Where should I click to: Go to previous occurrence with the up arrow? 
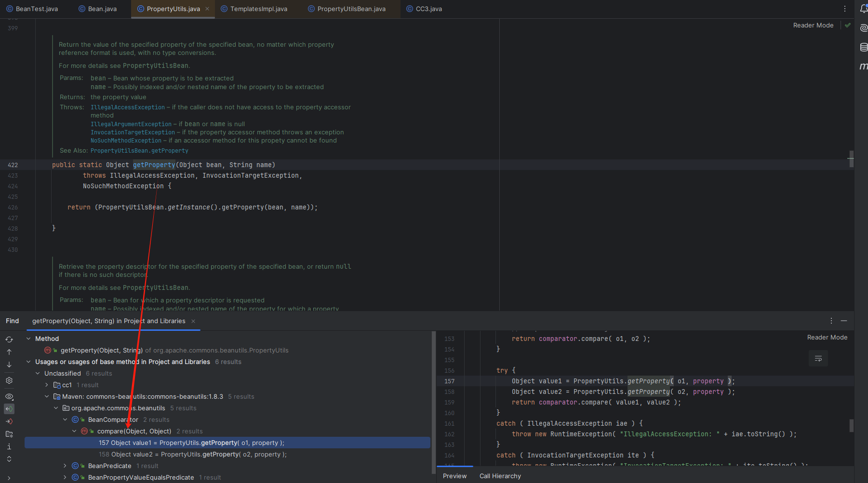(x=9, y=352)
